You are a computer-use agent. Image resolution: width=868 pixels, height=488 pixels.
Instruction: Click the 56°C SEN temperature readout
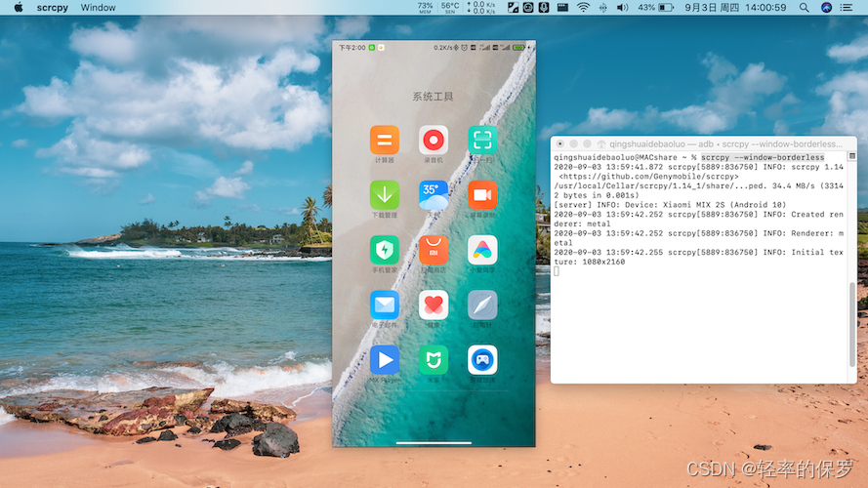click(450, 7)
